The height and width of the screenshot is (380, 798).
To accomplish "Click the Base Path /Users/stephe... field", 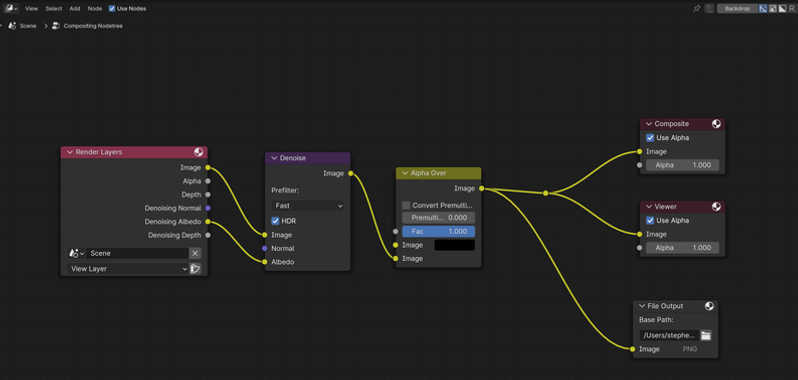I will pyautogui.click(x=669, y=335).
